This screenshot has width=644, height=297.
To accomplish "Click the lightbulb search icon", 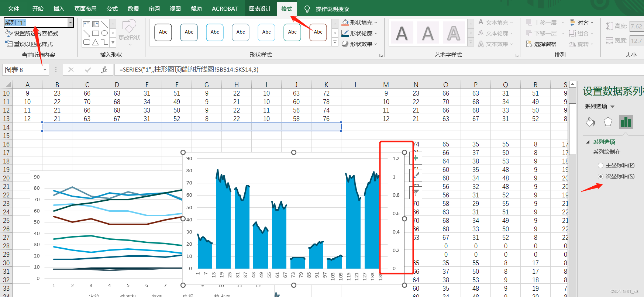I will pos(307,9).
